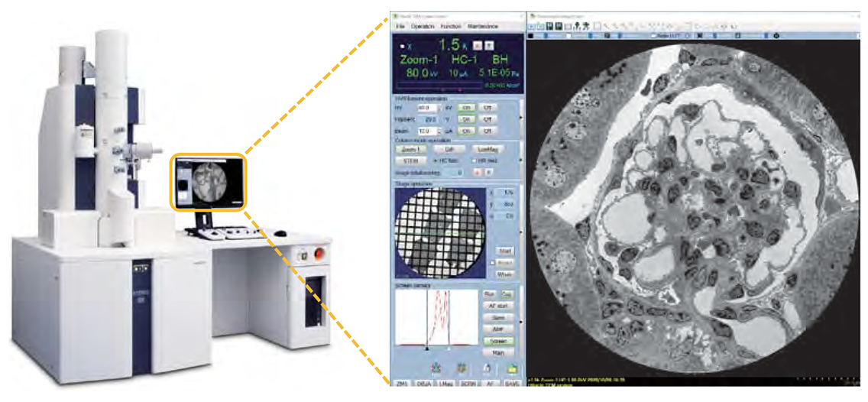868x402 pixels.
Task: Click the Main camera button
Action: pos(499,353)
